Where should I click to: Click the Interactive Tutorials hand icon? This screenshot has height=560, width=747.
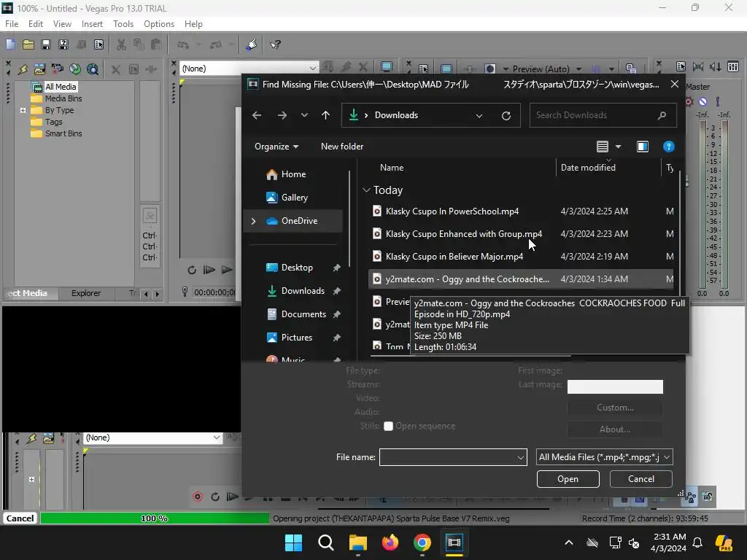coord(251,44)
